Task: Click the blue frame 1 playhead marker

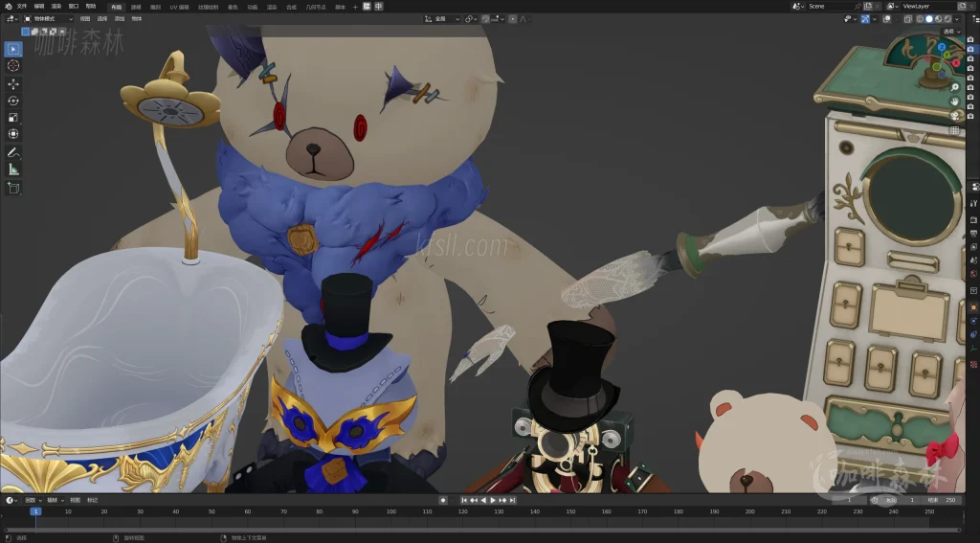Action: [x=35, y=511]
